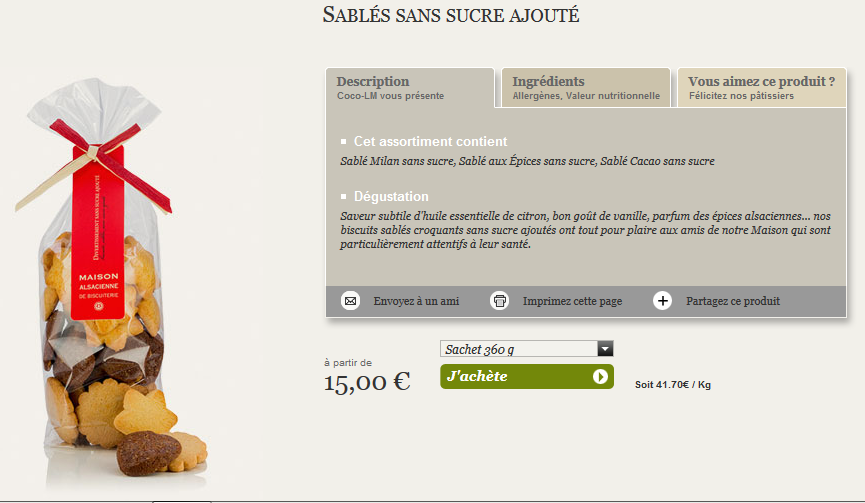This screenshot has height=503, width=865.
Task: Open the "Vous aimez ce produit ?" tab
Action: [x=761, y=88]
